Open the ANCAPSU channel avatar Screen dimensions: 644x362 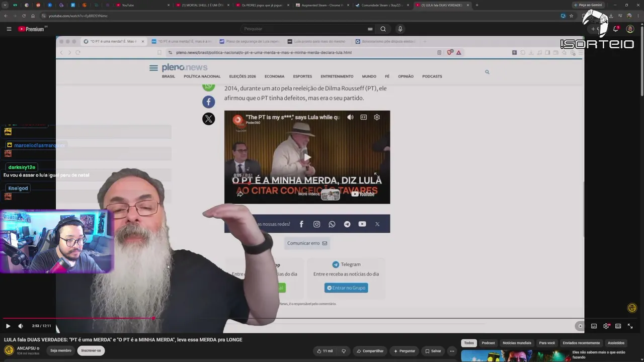tap(9, 350)
